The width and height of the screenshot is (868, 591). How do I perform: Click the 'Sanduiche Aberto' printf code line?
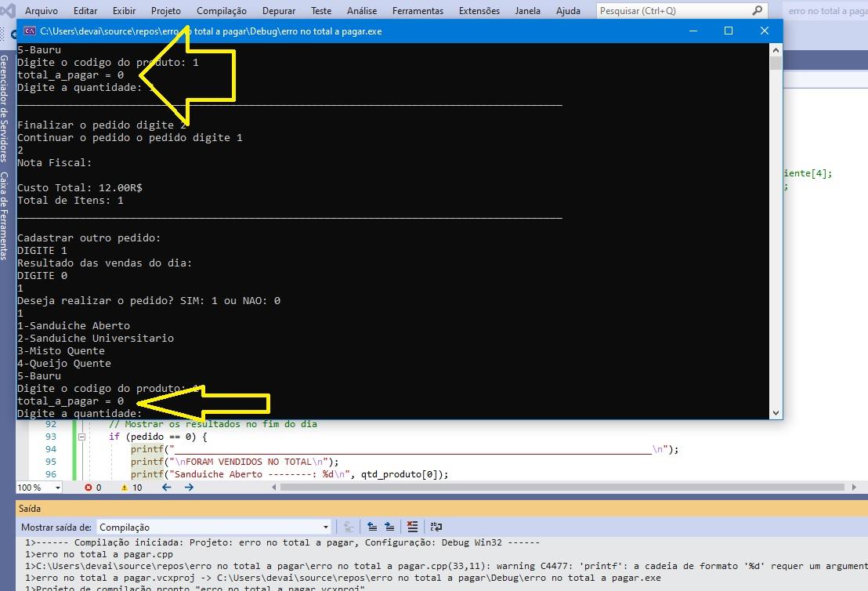click(x=290, y=474)
